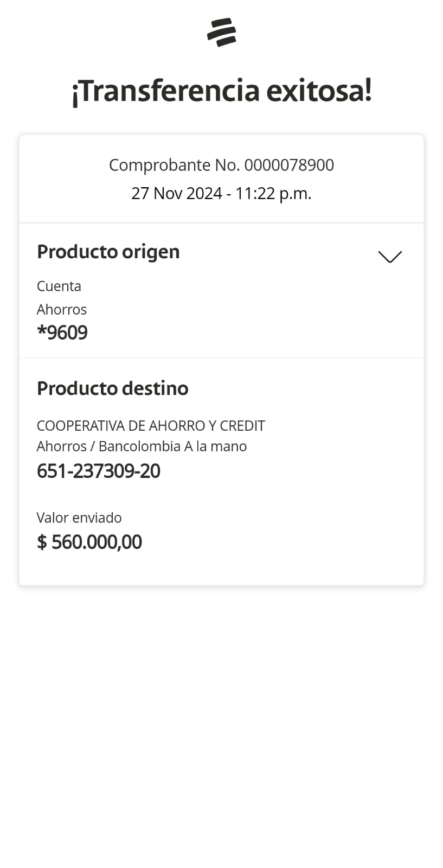Select the origin account number *9609

pyautogui.click(x=62, y=333)
